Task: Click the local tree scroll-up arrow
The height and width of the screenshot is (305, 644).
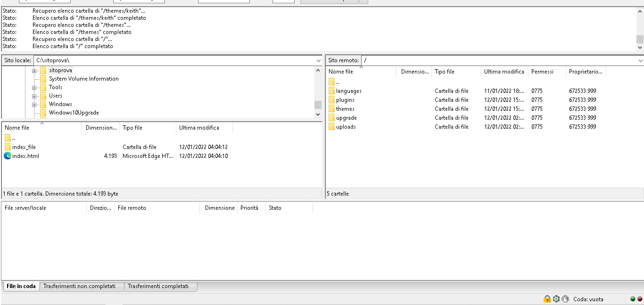Action: point(318,70)
